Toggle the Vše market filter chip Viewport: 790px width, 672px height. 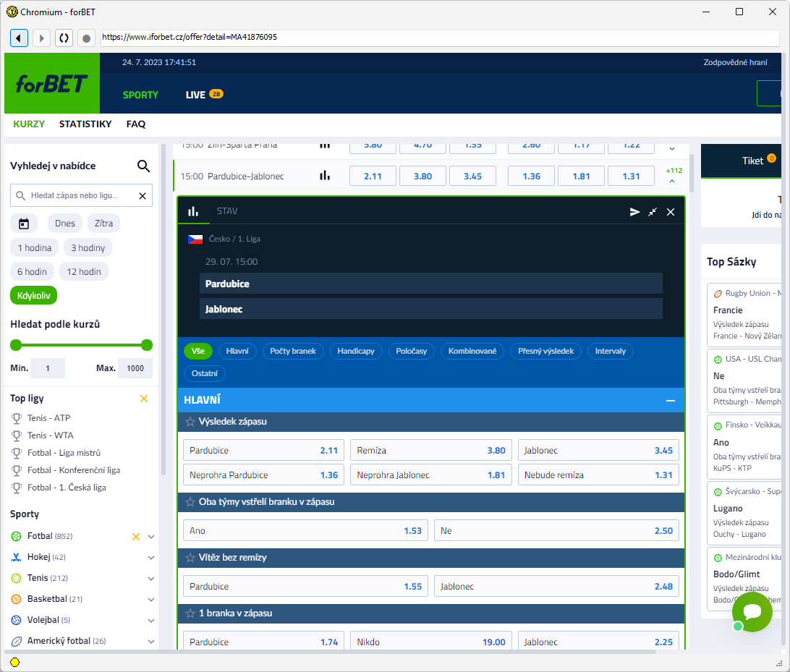point(198,351)
